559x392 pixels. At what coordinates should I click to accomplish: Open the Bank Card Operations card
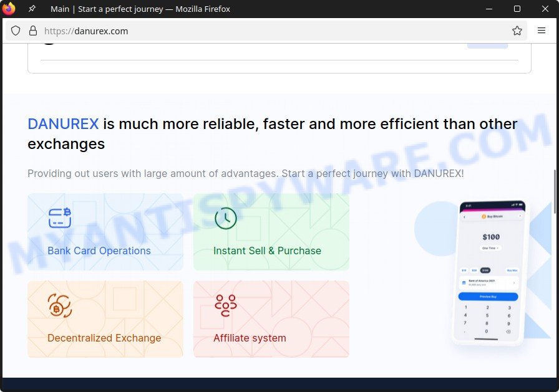[x=105, y=232]
